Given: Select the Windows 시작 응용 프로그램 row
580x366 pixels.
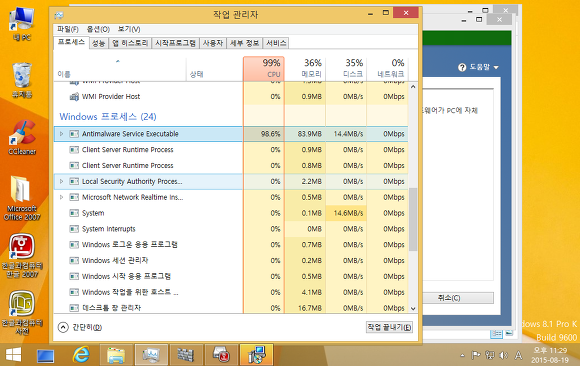Looking at the screenshot, I should 231,276.
